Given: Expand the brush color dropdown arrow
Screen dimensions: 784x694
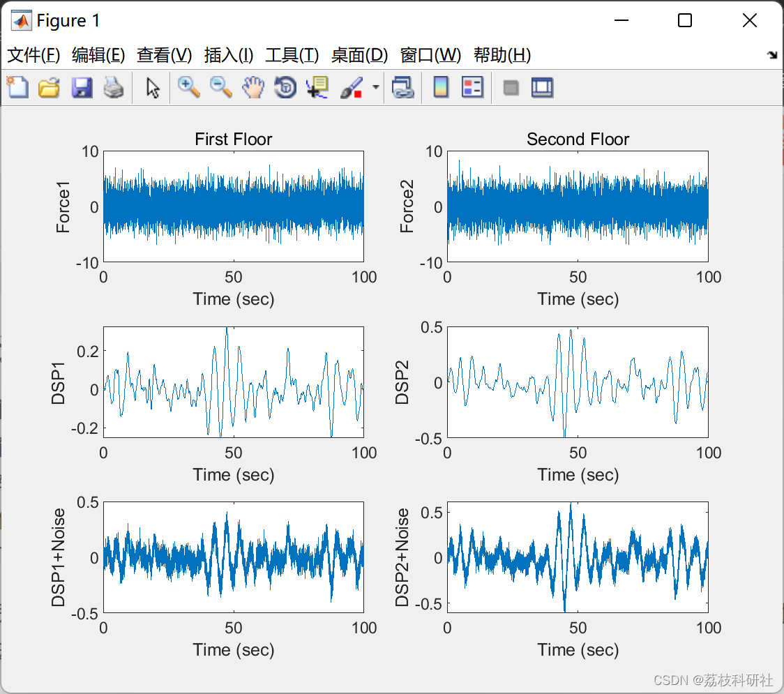Looking at the screenshot, I should [x=375, y=87].
